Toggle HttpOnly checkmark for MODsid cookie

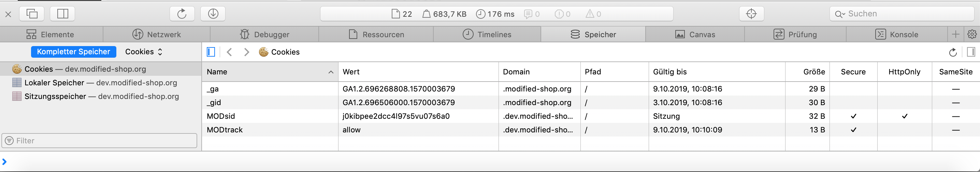coord(904,116)
